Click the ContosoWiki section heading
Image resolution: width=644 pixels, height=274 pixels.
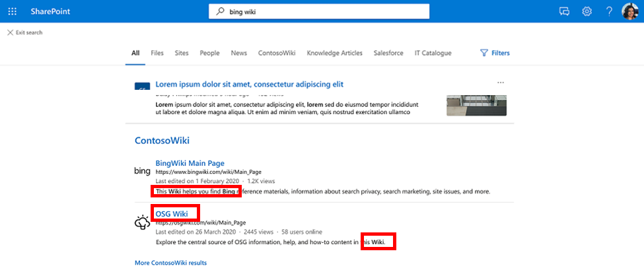coord(162,141)
